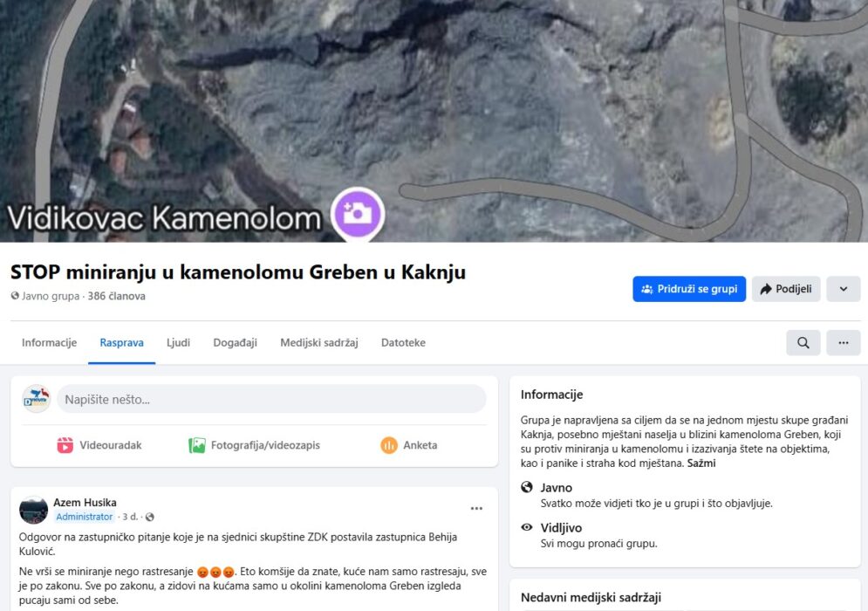Open the three-dot menu beside search

point(843,343)
